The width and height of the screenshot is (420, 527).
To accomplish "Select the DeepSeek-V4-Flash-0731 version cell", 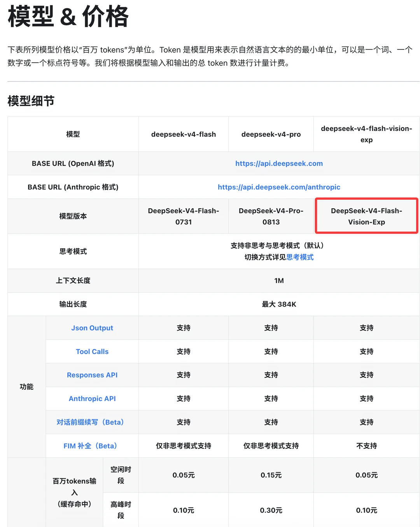I will click(x=184, y=216).
